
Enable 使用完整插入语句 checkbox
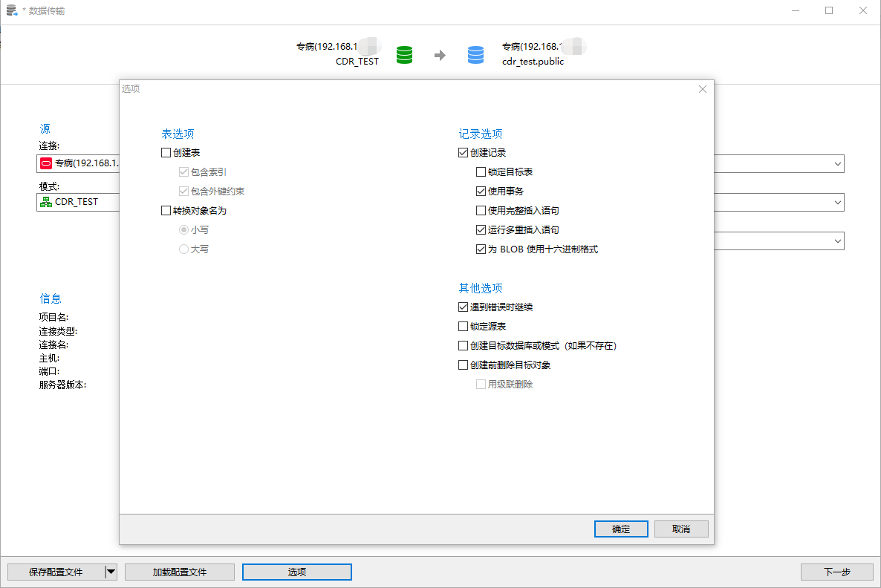pos(481,211)
